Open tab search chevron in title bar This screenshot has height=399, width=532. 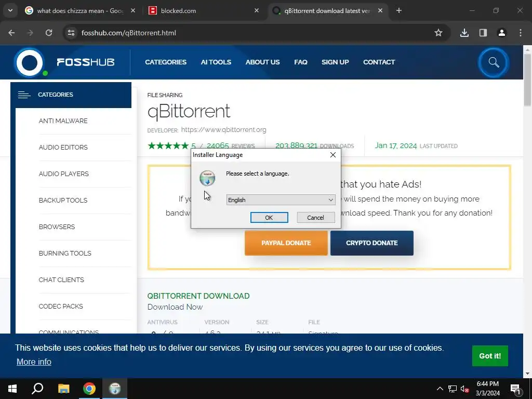point(10,10)
